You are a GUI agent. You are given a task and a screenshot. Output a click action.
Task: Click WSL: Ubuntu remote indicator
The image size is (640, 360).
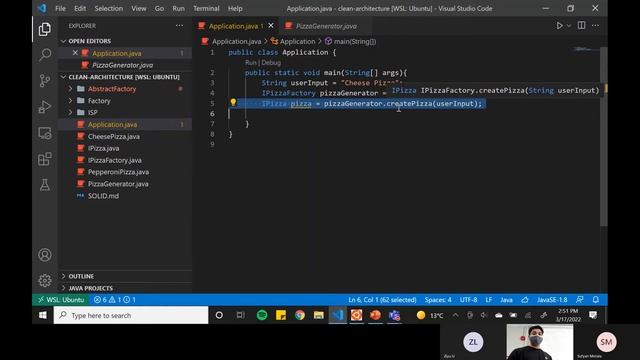point(61,300)
